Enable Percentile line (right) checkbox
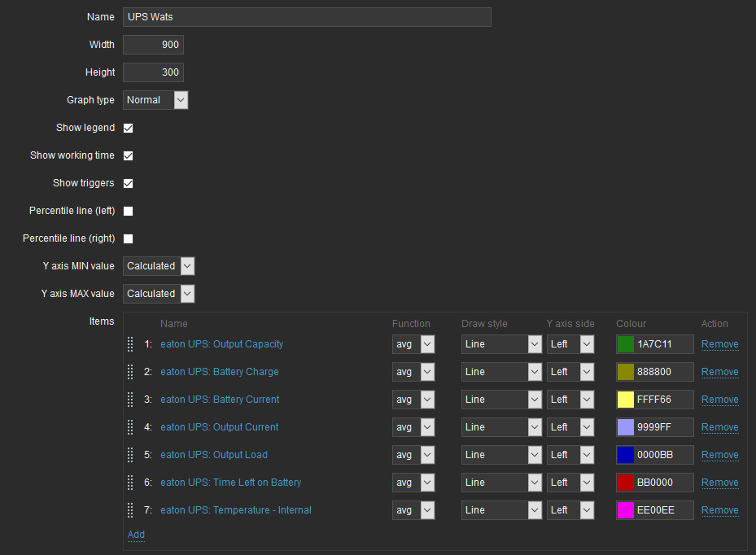This screenshot has width=756, height=555. [129, 238]
